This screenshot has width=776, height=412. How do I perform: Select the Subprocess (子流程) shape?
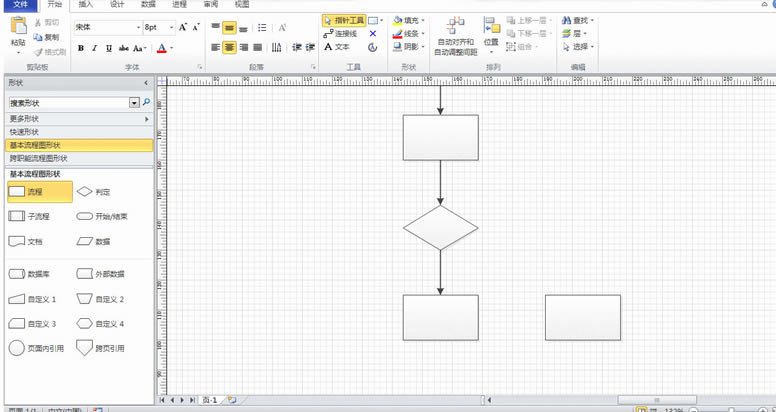click(x=30, y=216)
